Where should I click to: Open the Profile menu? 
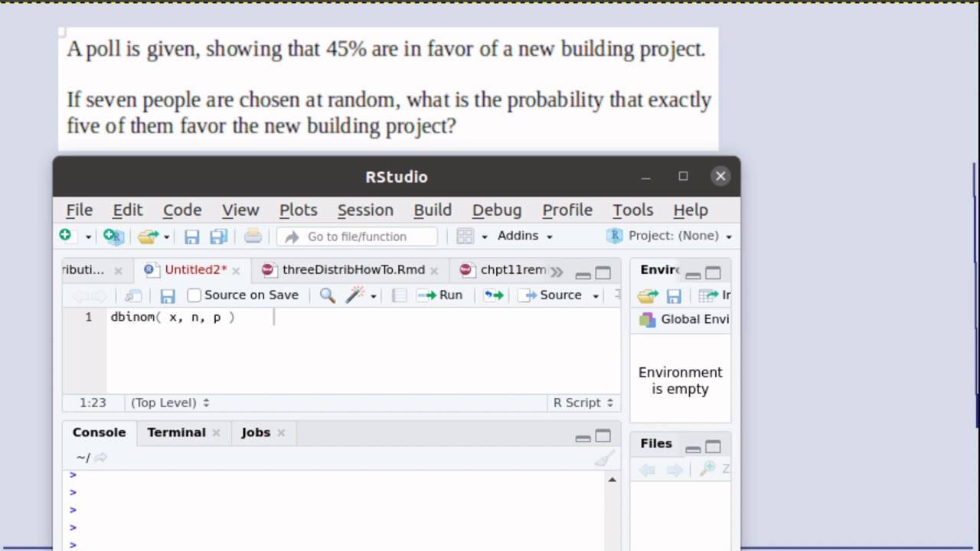567,210
